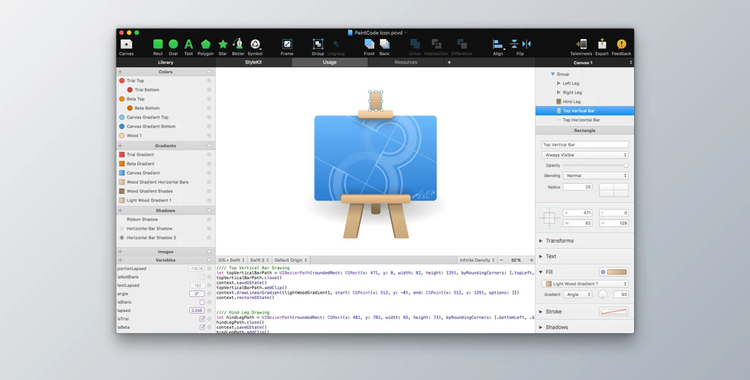Switch to the StyleKit tab
This screenshot has height=380, width=750.
pyautogui.click(x=254, y=62)
